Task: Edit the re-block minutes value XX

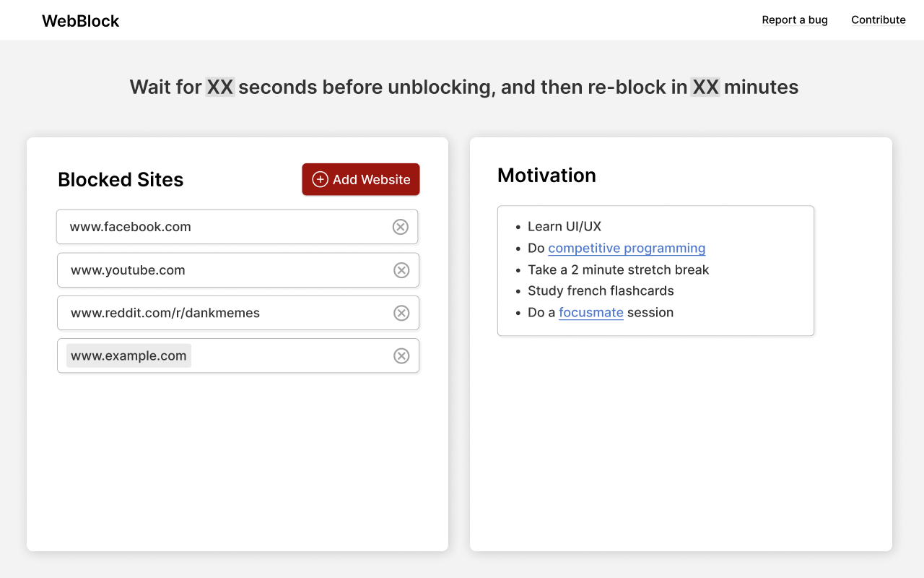Action: (705, 87)
